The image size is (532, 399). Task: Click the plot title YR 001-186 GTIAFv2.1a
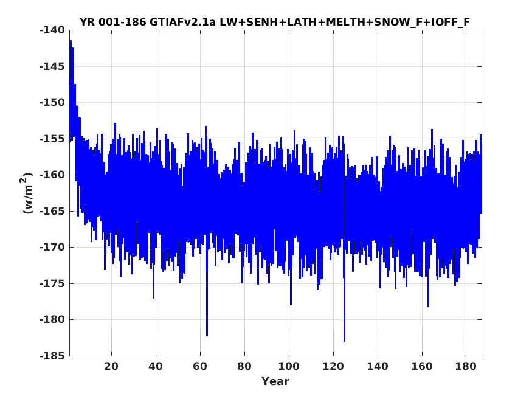(275, 22)
